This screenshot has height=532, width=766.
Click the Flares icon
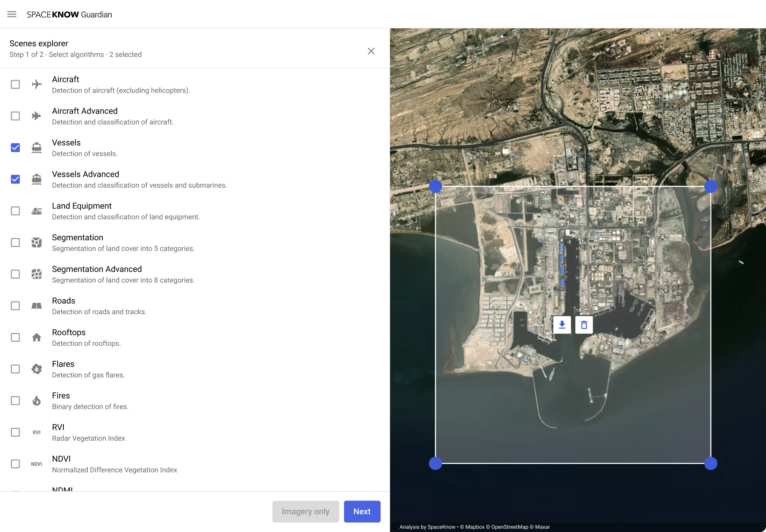click(37, 369)
